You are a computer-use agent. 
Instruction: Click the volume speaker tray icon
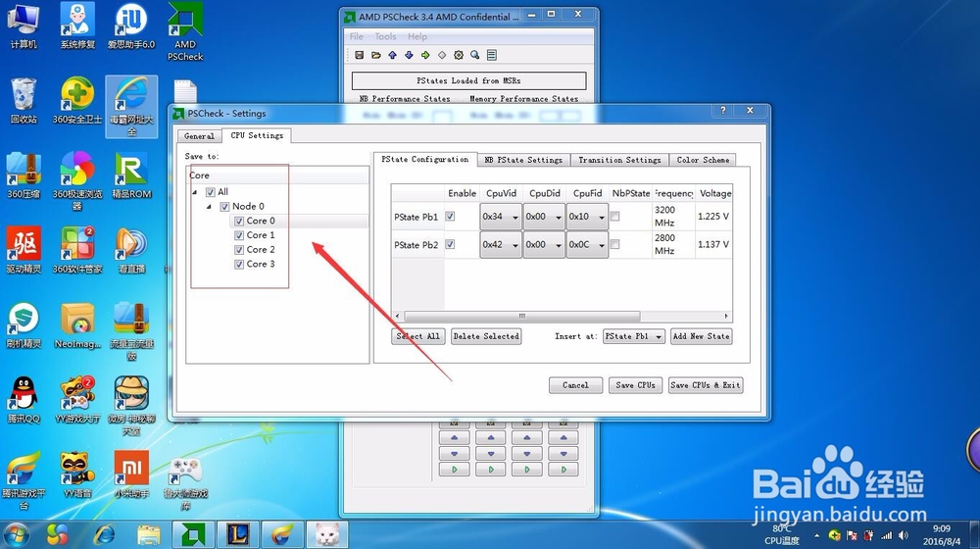click(904, 535)
